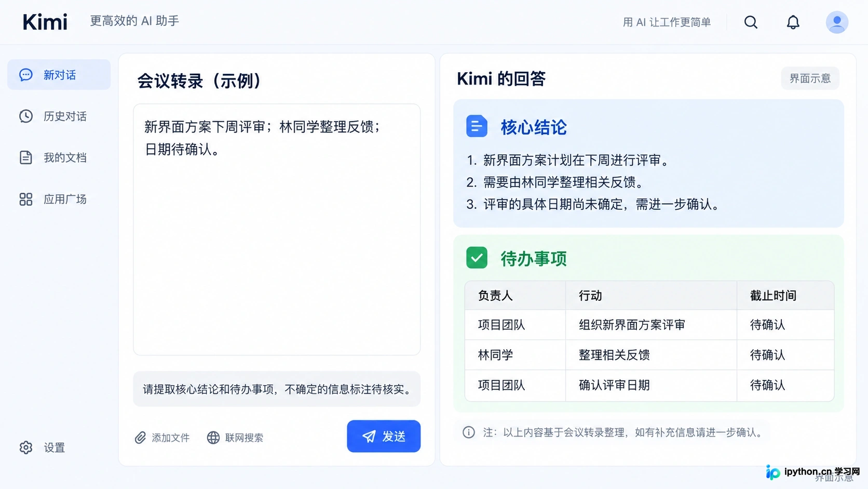
Task: Open the user avatar profile
Action: pyautogui.click(x=837, y=22)
